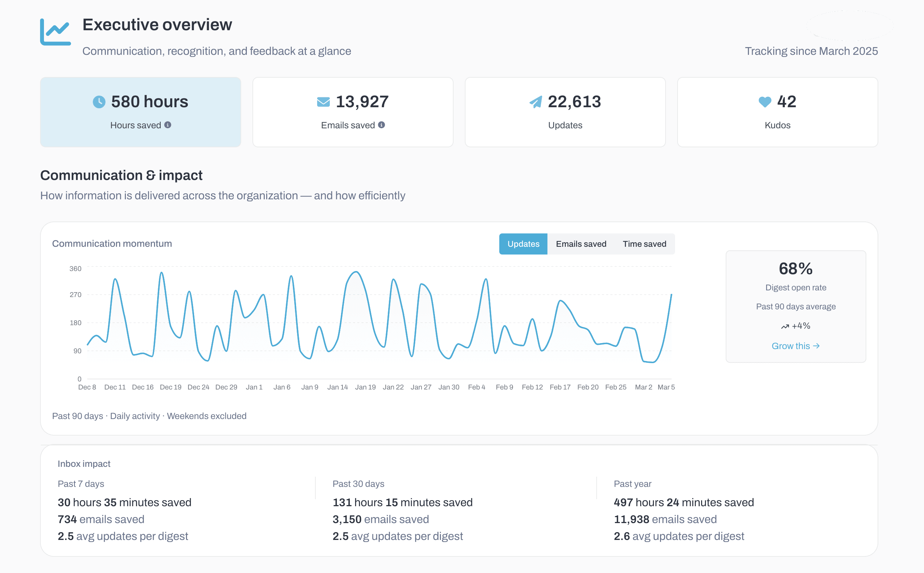The image size is (924, 573).
Task: Select the Updates view in the chart toggle
Action: [523, 244]
